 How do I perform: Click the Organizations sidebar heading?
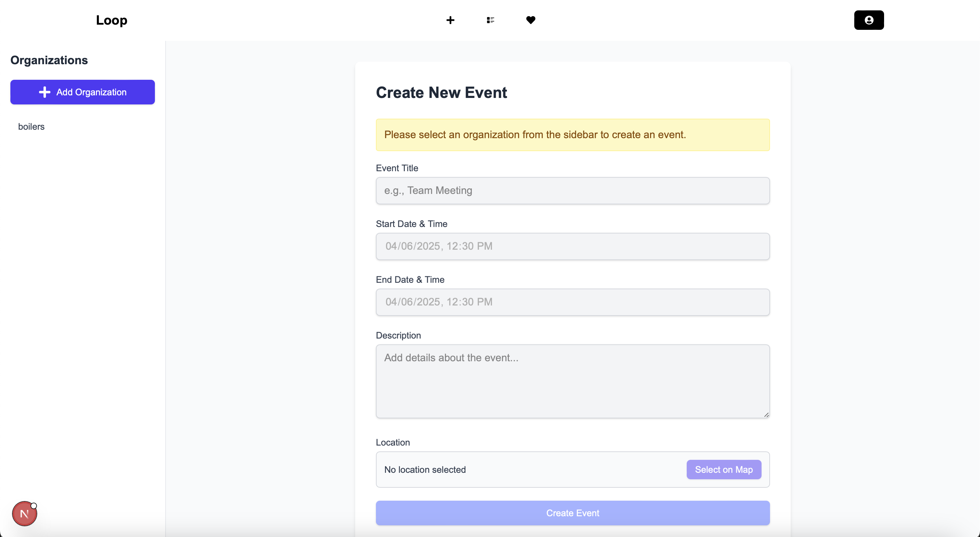tap(49, 60)
